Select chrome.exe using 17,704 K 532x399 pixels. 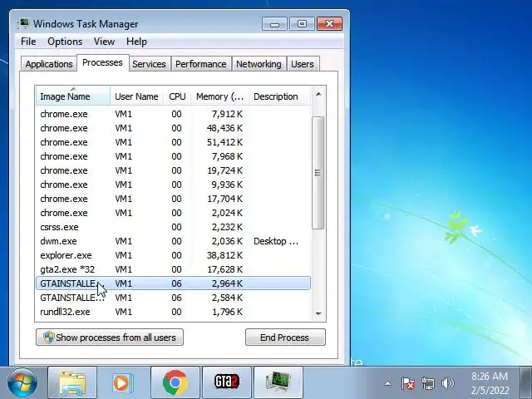[x=173, y=199]
